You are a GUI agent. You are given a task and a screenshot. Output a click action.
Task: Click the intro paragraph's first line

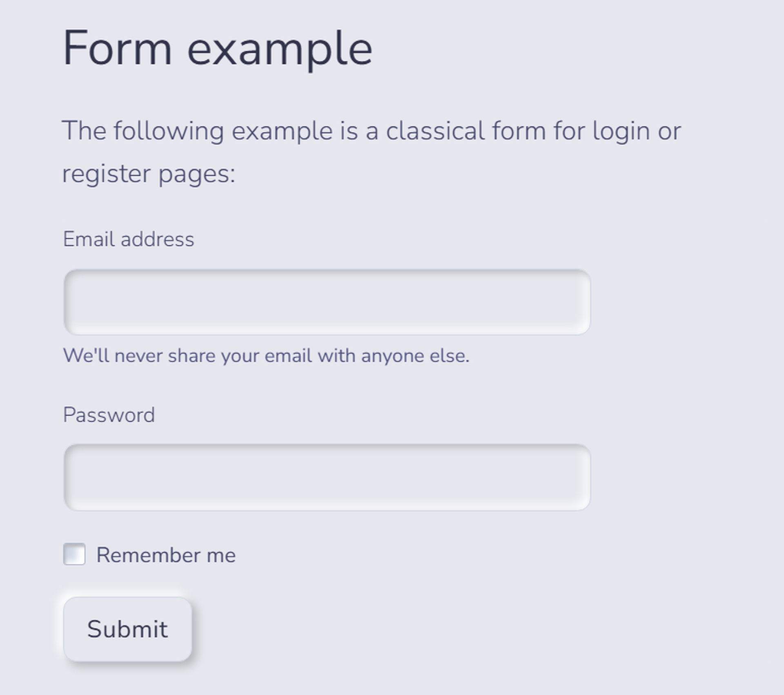point(372,132)
